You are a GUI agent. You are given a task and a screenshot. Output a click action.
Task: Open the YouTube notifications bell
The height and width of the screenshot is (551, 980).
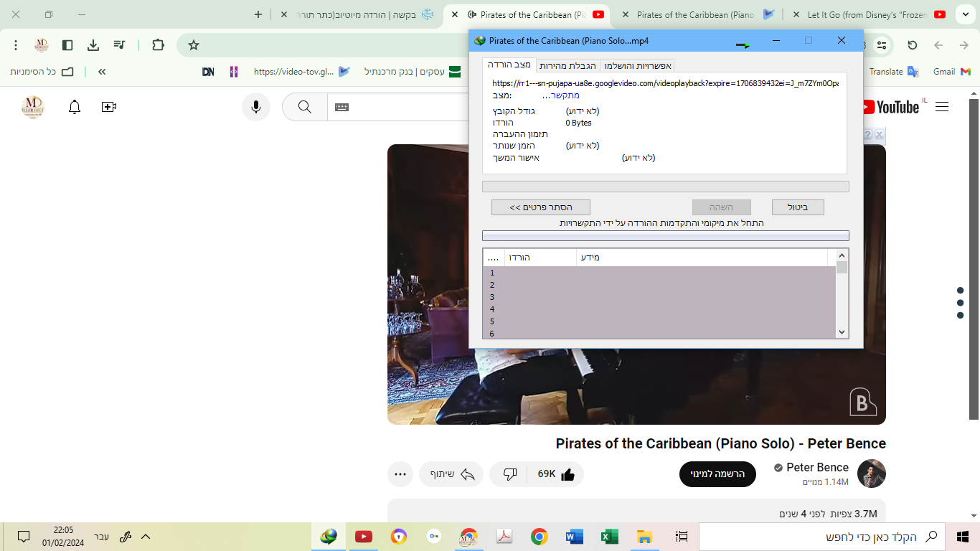coord(75,107)
